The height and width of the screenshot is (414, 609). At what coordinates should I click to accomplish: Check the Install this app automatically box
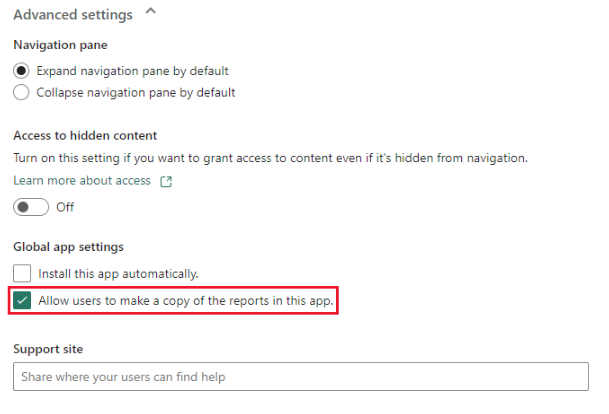(22, 273)
